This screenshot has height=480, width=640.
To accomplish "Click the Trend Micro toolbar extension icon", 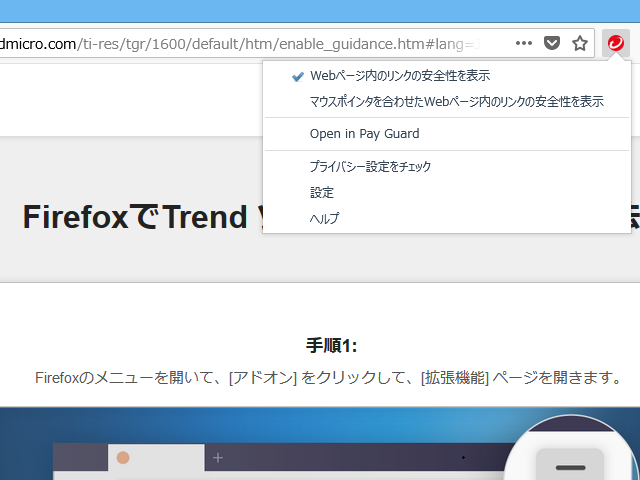I will pyautogui.click(x=616, y=43).
